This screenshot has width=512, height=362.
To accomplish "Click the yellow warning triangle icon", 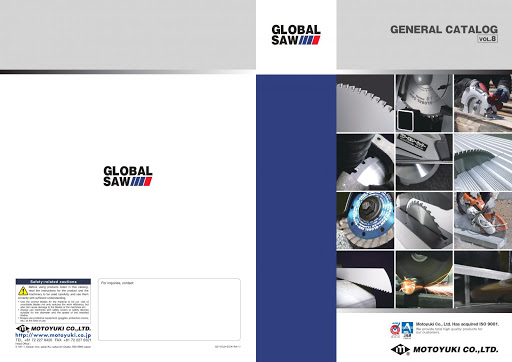I will 23,291.
